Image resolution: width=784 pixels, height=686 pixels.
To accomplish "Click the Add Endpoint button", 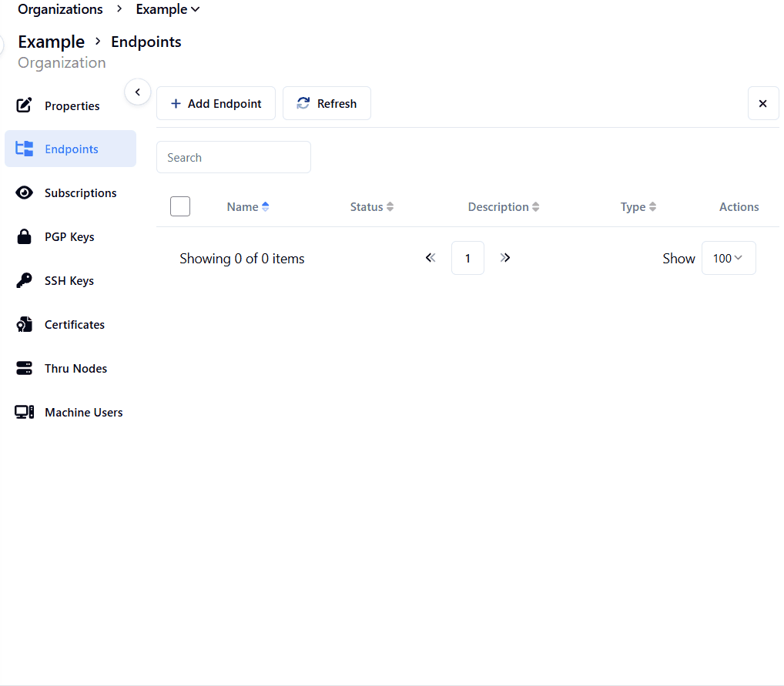I will point(216,103).
